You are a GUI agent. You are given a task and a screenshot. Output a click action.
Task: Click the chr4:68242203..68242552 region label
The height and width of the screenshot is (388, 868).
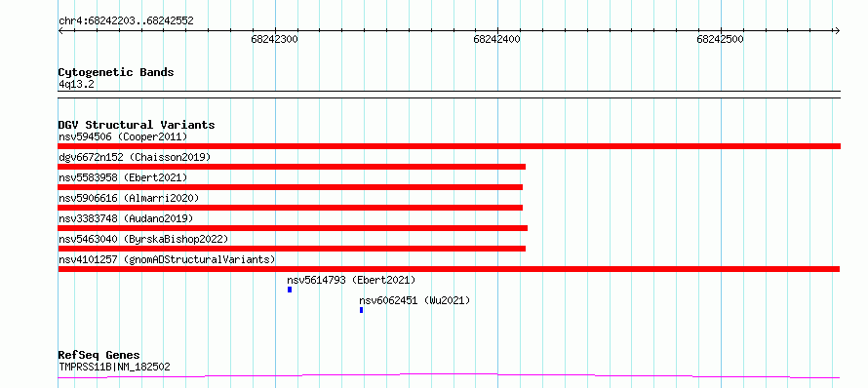coord(126,20)
